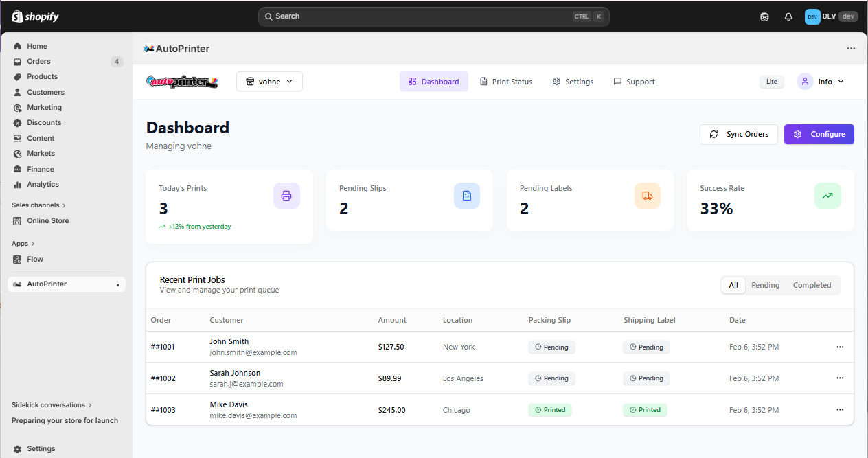
Task: Click the Shopify logo in top bar
Action: pos(36,16)
